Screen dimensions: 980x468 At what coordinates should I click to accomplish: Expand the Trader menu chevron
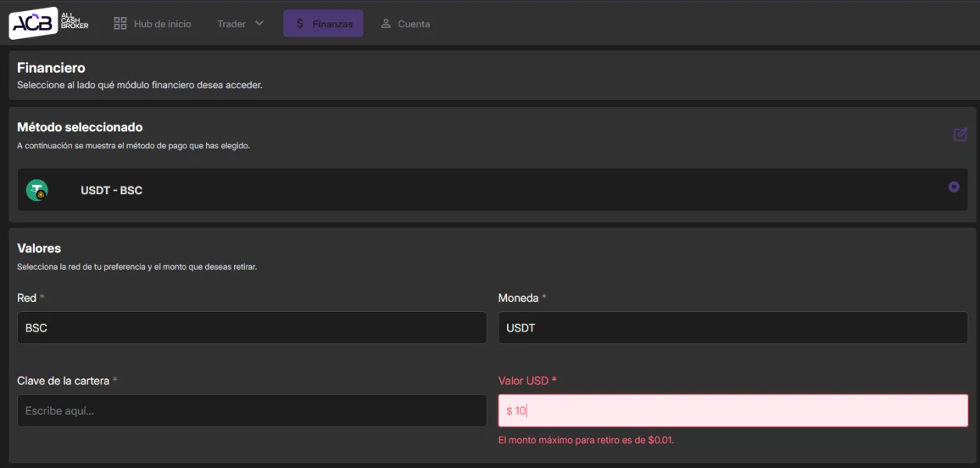pyautogui.click(x=259, y=23)
